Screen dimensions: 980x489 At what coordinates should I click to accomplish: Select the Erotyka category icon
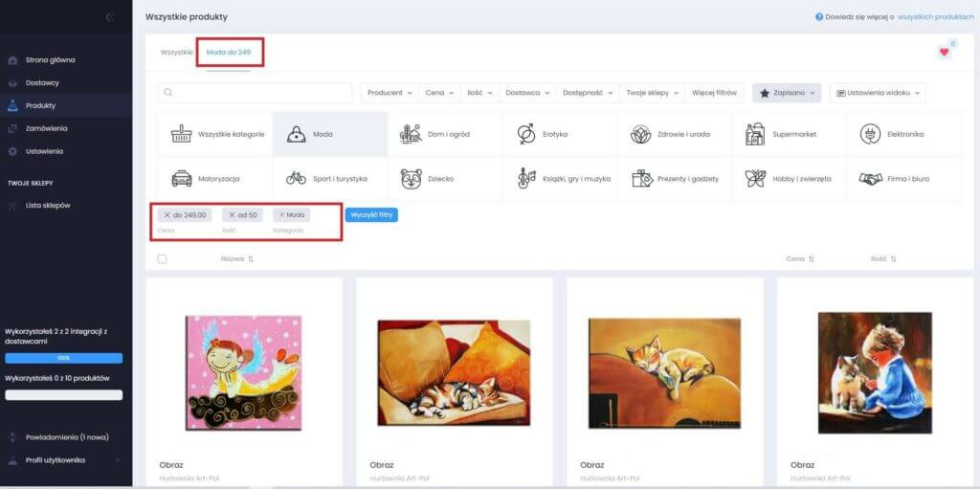[526, 134]
